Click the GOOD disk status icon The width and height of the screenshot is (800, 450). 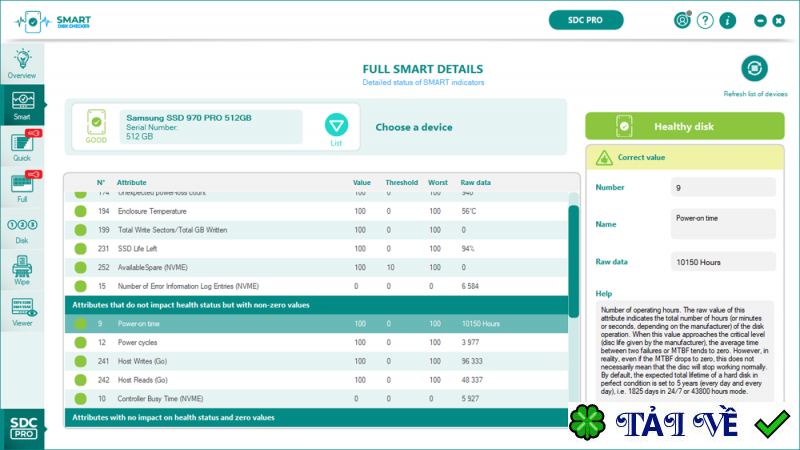coord(96,126)
